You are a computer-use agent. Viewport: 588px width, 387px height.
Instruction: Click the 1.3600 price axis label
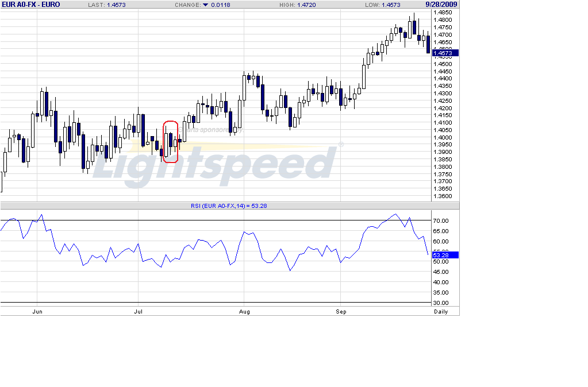pos(443,196)
